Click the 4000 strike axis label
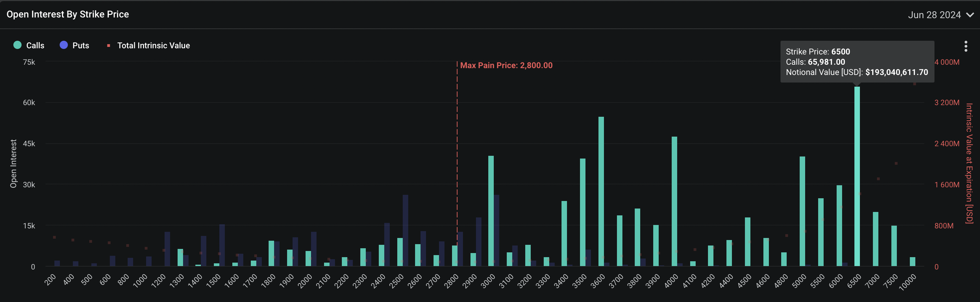 pos(671,281)
